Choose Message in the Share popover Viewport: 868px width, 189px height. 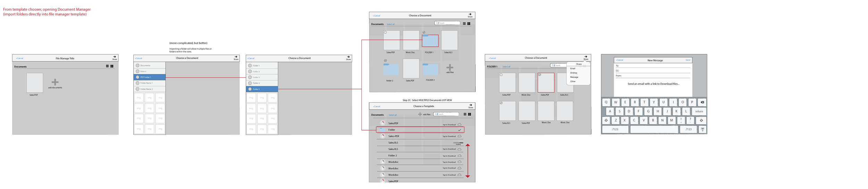(x=574, y=77)
